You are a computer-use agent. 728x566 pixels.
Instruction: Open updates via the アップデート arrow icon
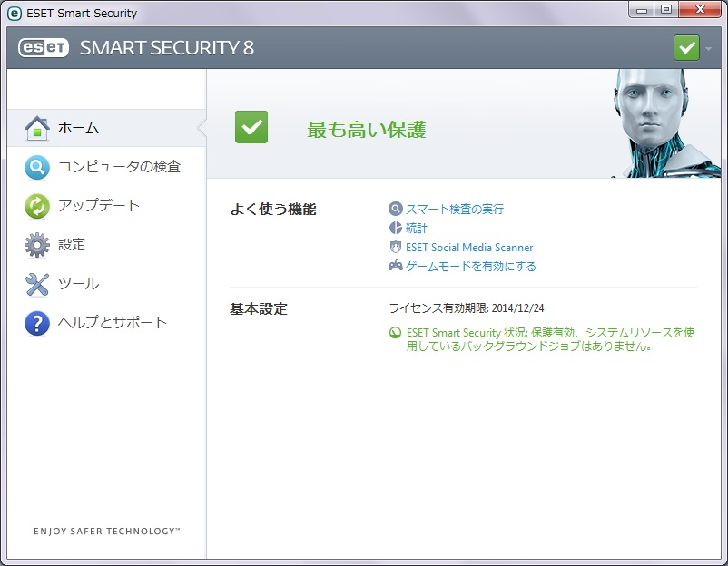(x=36, y=206)
